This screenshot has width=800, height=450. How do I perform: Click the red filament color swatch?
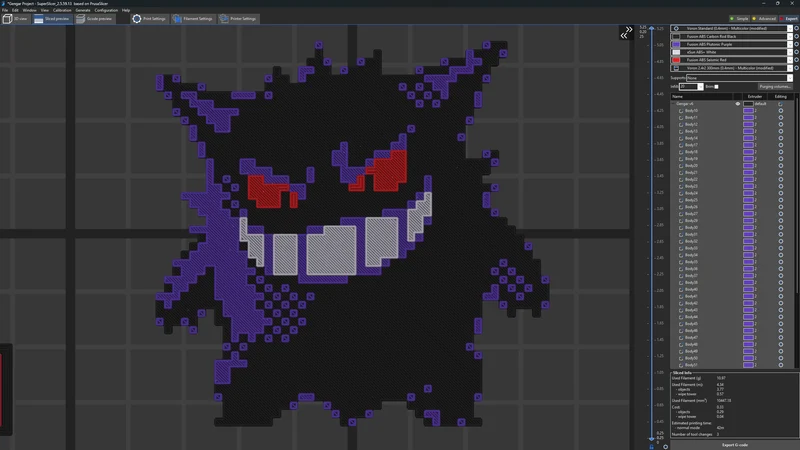676,60
